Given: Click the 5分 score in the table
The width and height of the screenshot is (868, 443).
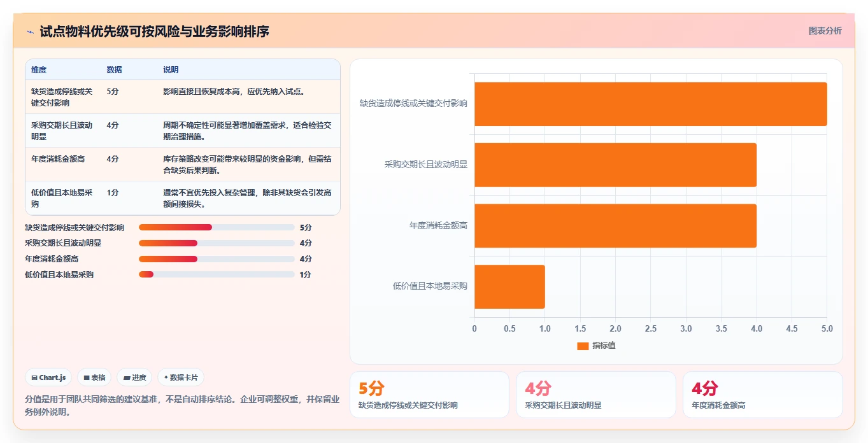Looking at the screenshot, I should tap(113, 91).
